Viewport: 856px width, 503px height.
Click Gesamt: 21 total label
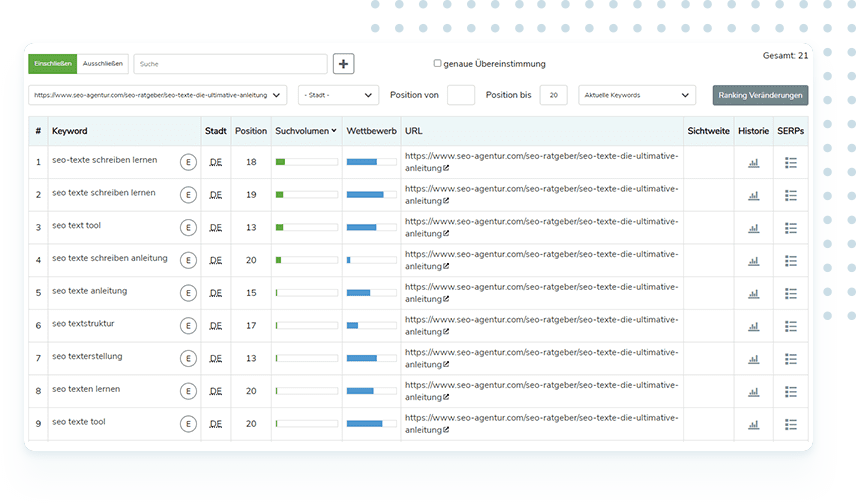coord(785,56)
